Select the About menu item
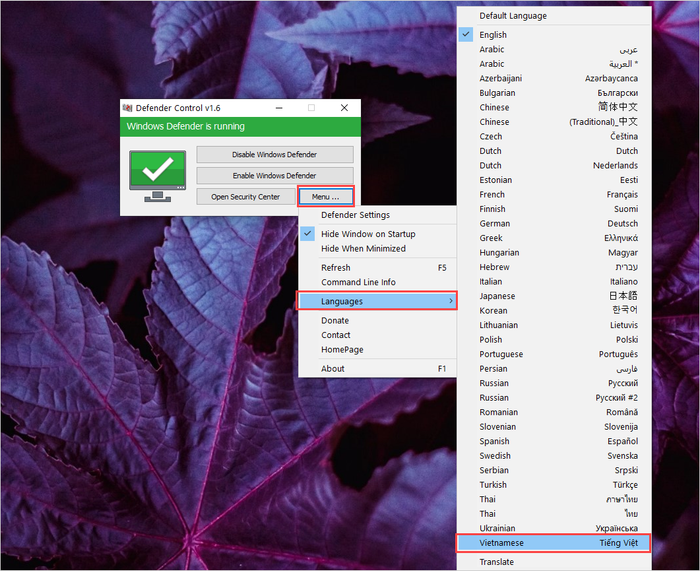 [x=333, y=369]
